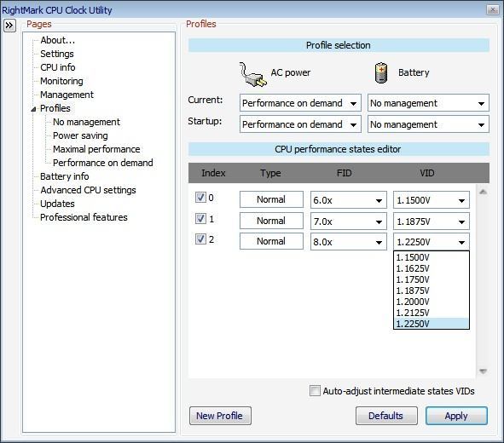504x443 pixels.
Task: Open the Settings page
Action: (57, 54)
